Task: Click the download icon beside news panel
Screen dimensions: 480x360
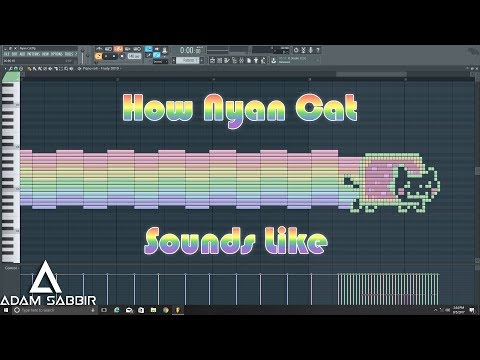Action: click(x=273, y=60)
